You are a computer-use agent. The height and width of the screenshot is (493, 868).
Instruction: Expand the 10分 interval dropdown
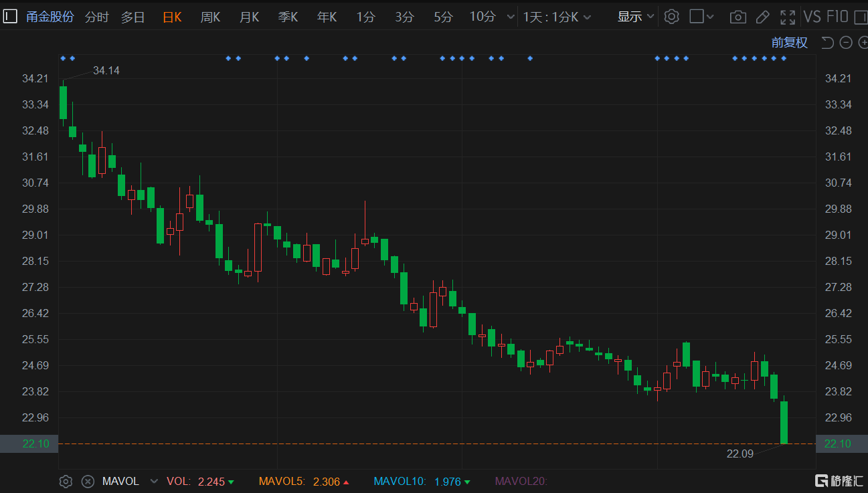click(511, 17)
